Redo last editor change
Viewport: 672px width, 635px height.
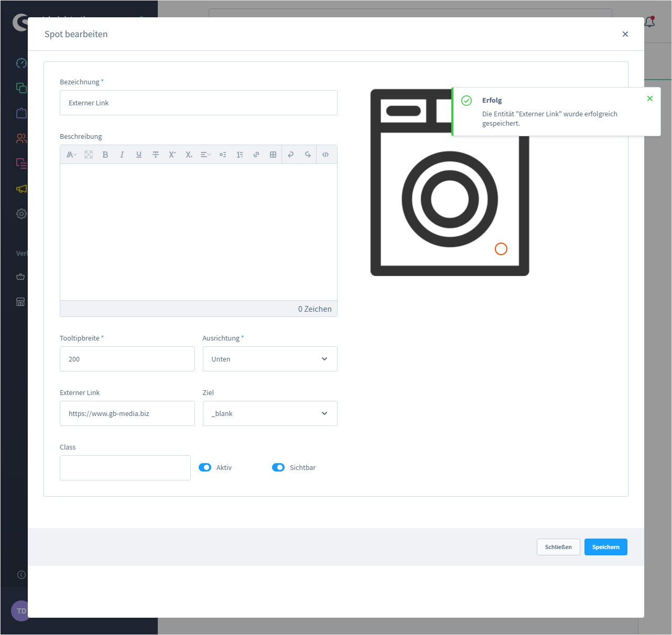(308, 155)
